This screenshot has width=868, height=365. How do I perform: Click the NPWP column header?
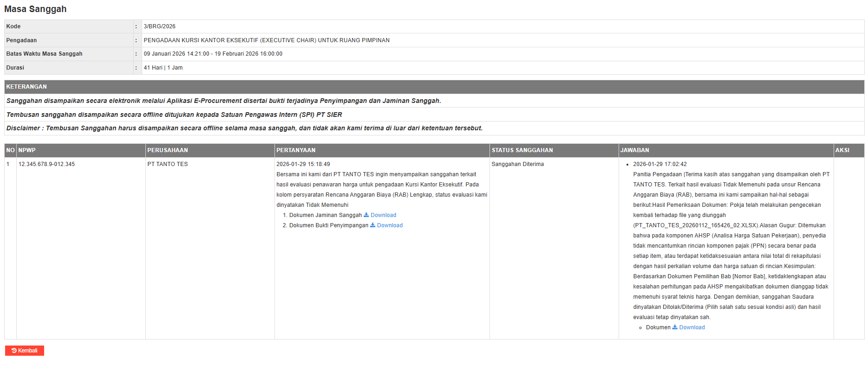27,150
